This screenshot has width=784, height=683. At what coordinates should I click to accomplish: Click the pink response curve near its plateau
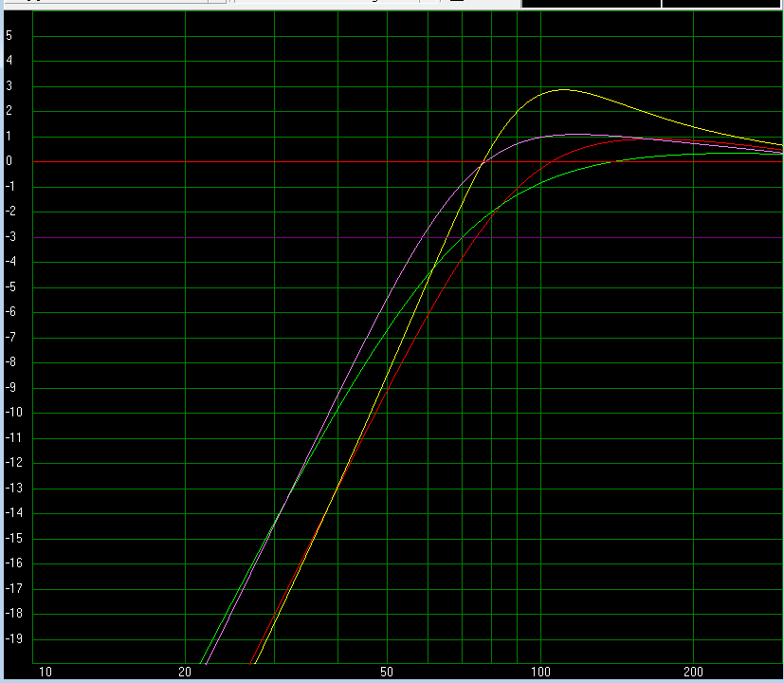point(575,134)
